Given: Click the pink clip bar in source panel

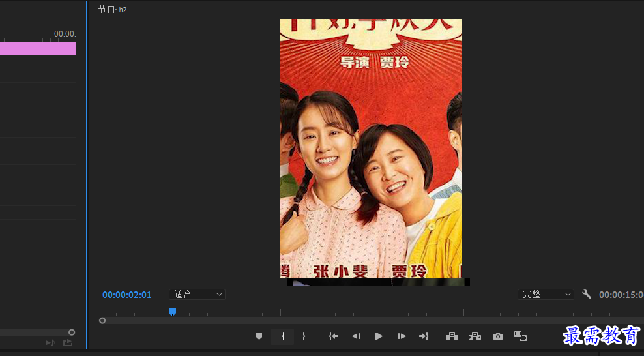Looking at the screenshot, I should coord(38,48).
